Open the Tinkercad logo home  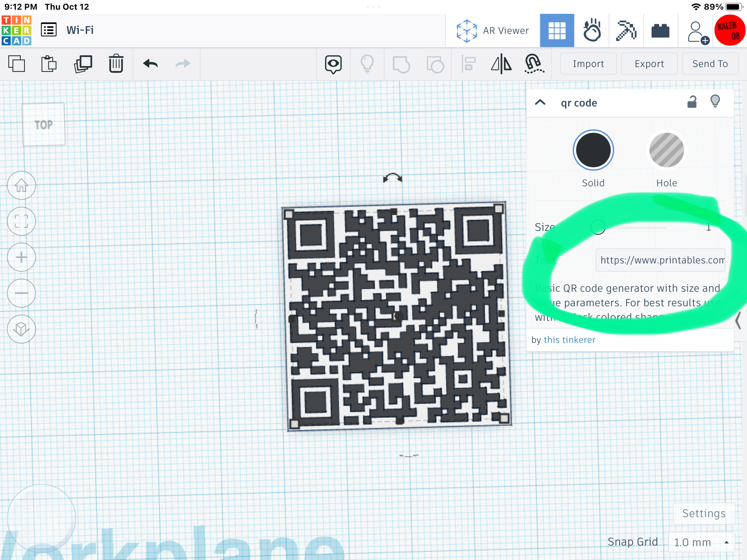(17, 30)
